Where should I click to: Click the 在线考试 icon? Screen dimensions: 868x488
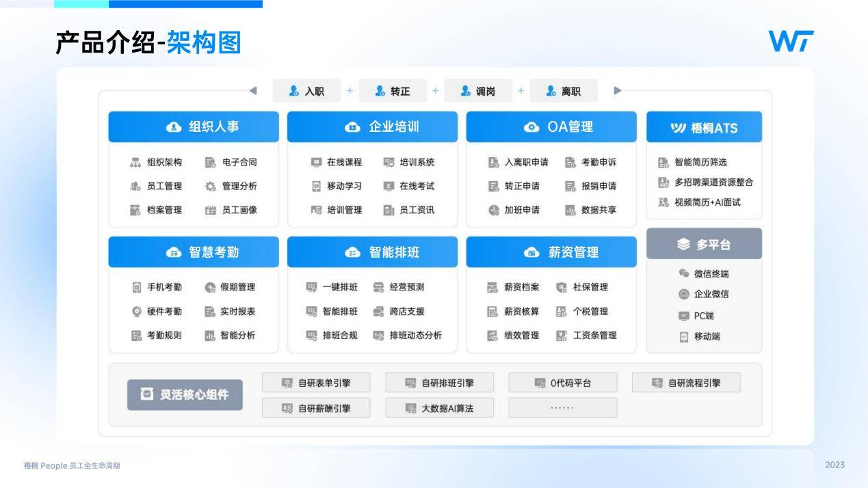coord(389,186)
